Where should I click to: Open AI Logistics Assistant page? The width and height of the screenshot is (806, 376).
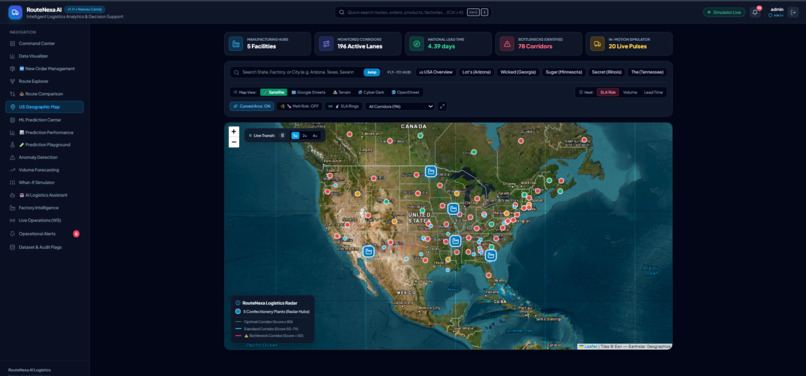pyautogui.click(x=44, y=195)
